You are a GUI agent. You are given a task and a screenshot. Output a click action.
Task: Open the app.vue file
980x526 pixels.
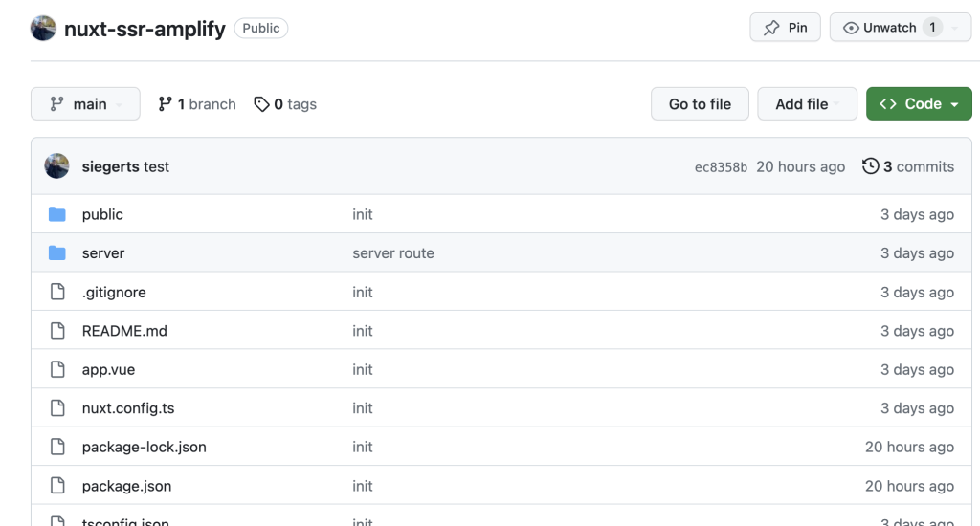click(x=108, y=370)
